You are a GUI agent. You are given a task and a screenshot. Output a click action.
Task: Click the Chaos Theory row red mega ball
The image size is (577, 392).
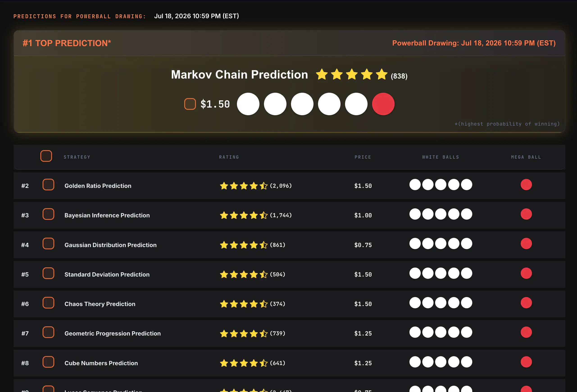click(x=526, y=303)
